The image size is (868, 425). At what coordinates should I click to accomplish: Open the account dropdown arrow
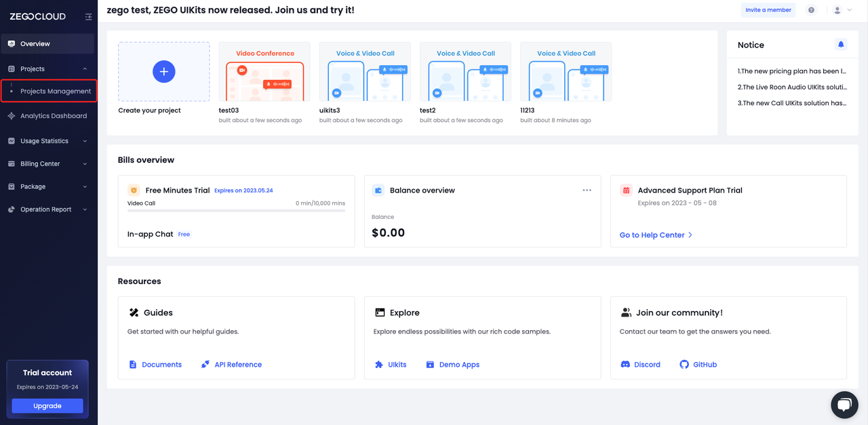click(850, 10)
